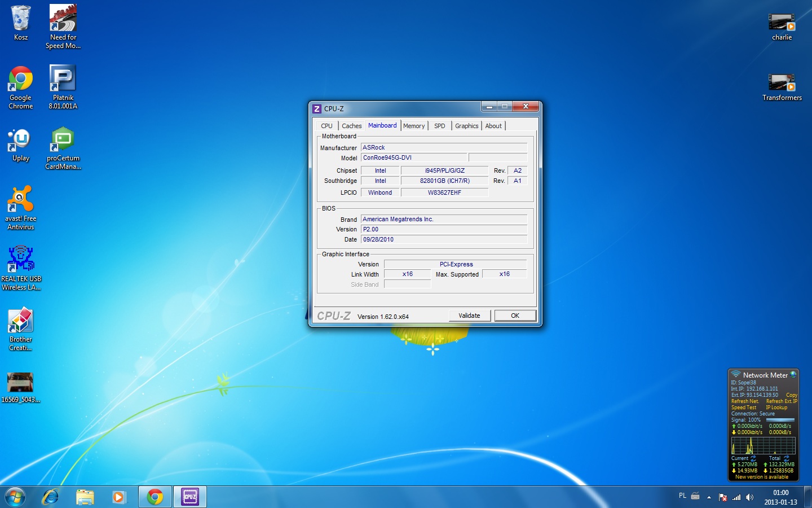Show hidden tray icons arrow
This screenshot has height=508, width=812.
[x=709, y=497]
